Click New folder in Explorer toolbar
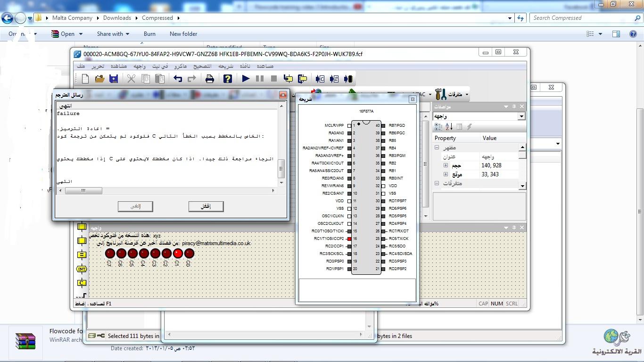 (x=183, y=34)
